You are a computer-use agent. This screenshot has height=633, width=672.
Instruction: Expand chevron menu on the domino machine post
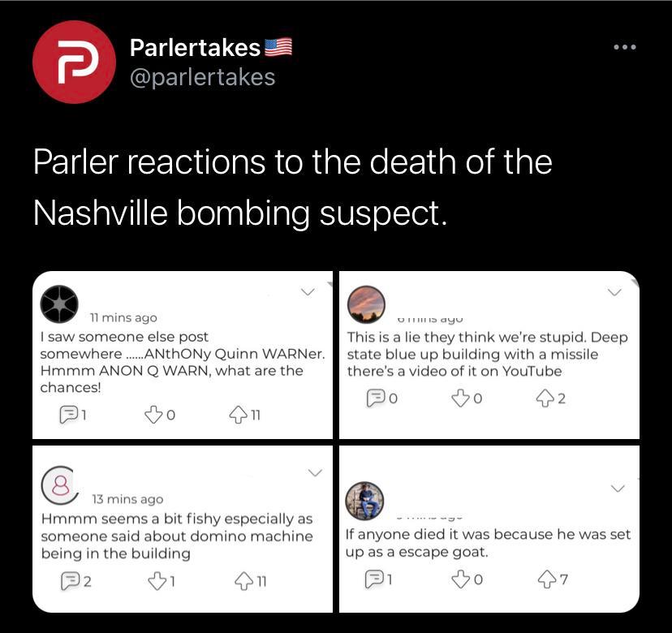(x=316, y=472)
